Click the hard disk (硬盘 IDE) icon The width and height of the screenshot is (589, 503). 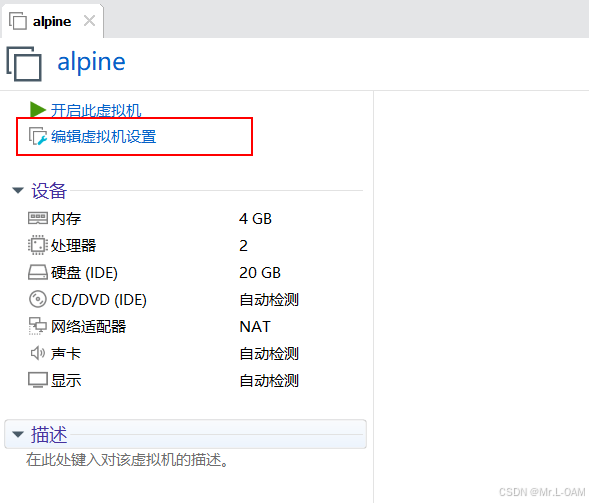click(38, 272)
